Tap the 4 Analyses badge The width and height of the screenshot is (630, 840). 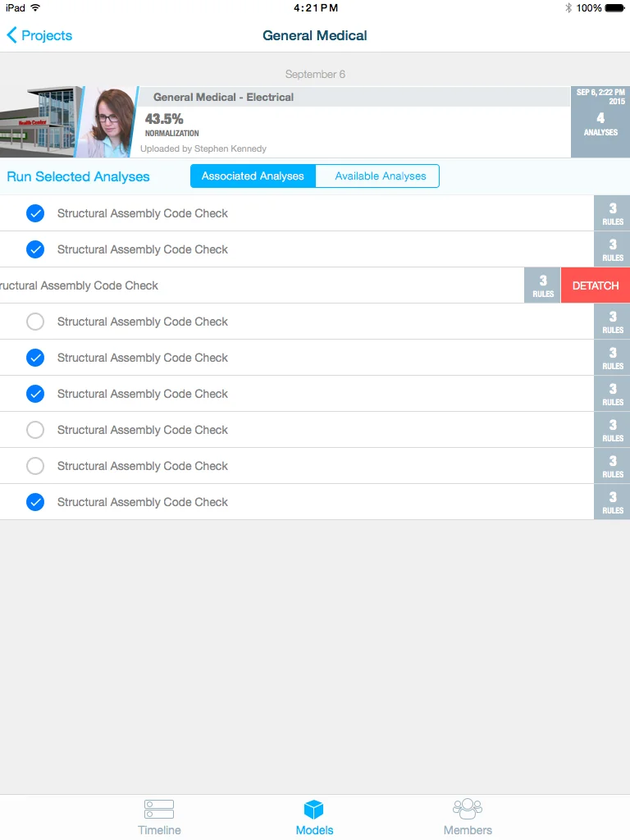[600, 122]
